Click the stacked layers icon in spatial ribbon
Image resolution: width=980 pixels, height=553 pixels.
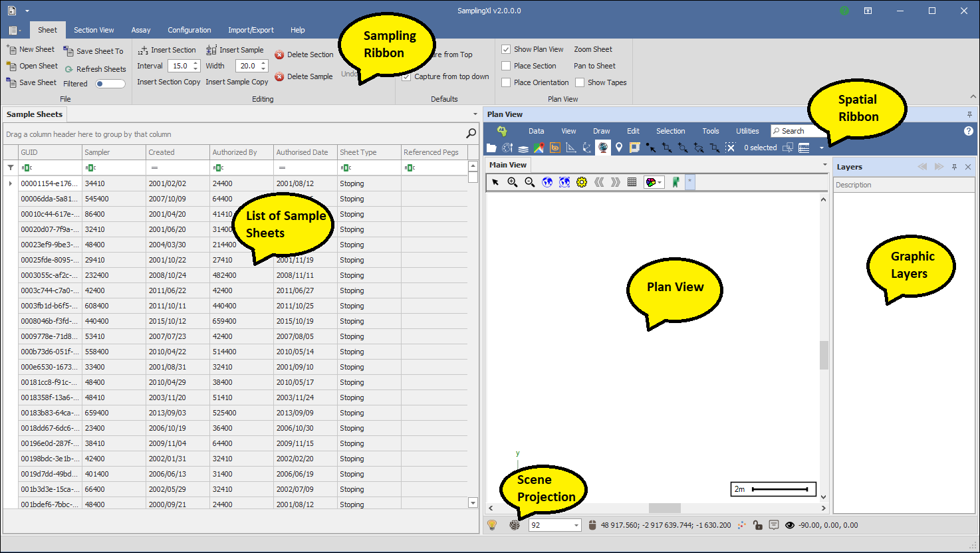pos(523,148)
